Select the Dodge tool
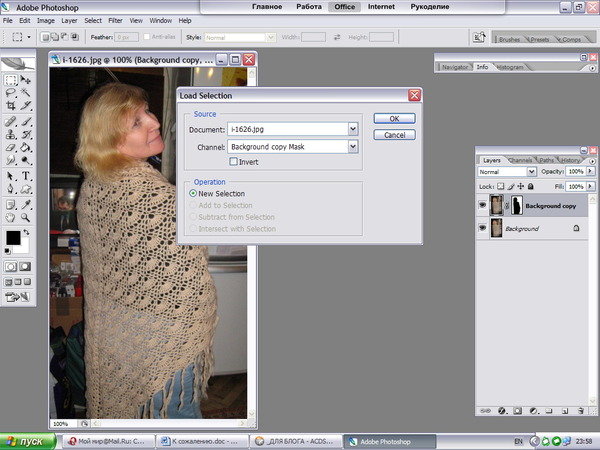The width and height of the screenshot is (600, 450). click(x=26, y=160)
